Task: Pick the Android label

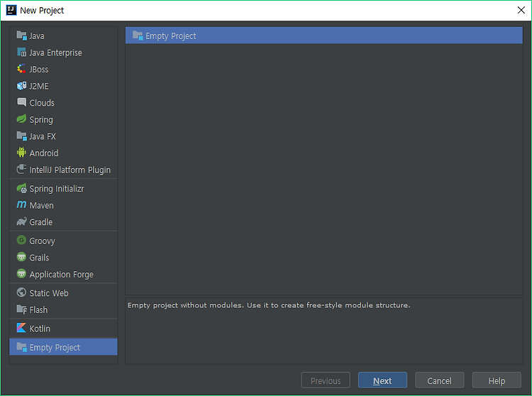Action: point(44,153)
